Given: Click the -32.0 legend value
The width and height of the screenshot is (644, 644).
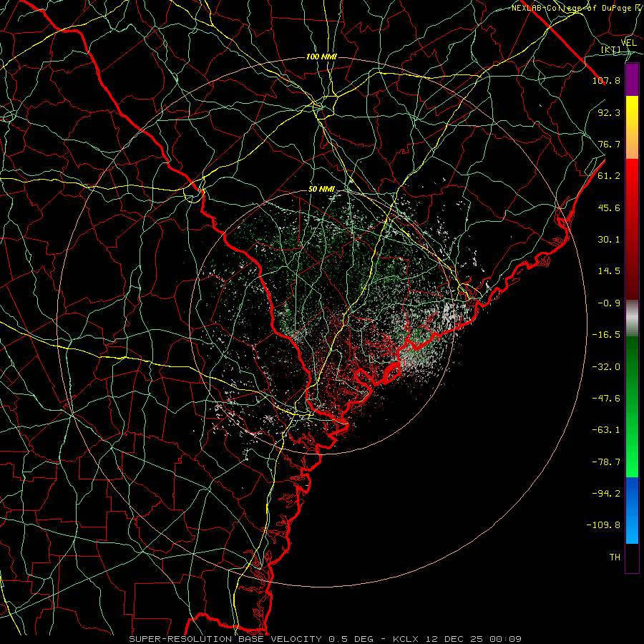Looking at the screenshot, I should (606, 367).
